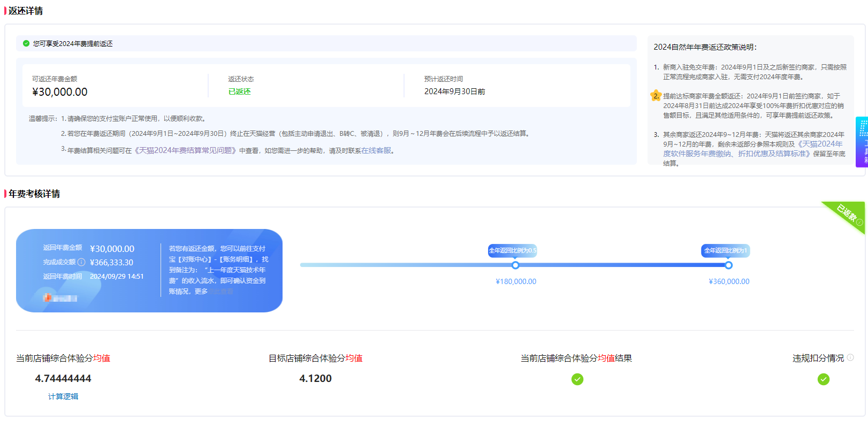Image resolution: width=868 pixels, height=421 pixels.
Task: Click the 年费考核详情 section heading
Action: pos(34,194)
